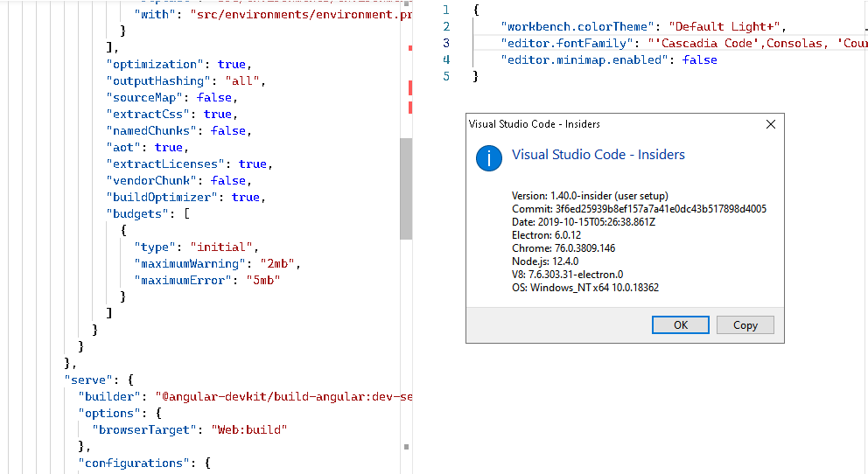Click the "with" key
This screenshot has width=868, height=474.
click(x=155, y=14)
